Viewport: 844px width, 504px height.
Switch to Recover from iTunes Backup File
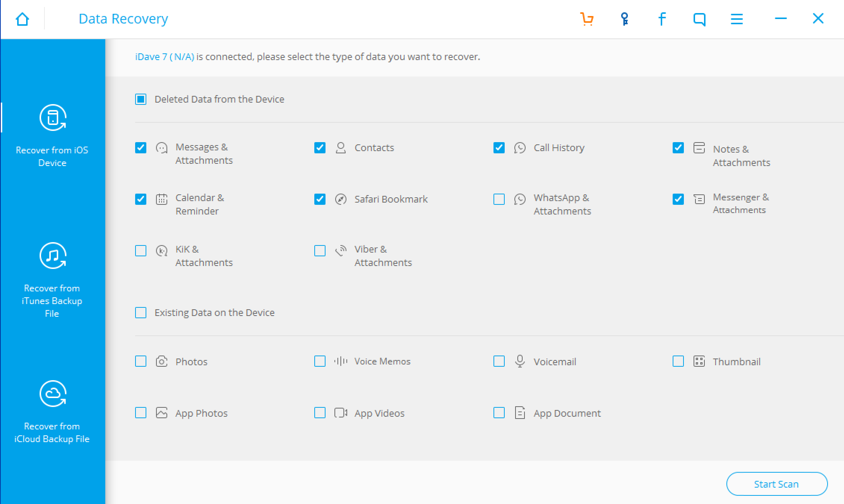53,256
